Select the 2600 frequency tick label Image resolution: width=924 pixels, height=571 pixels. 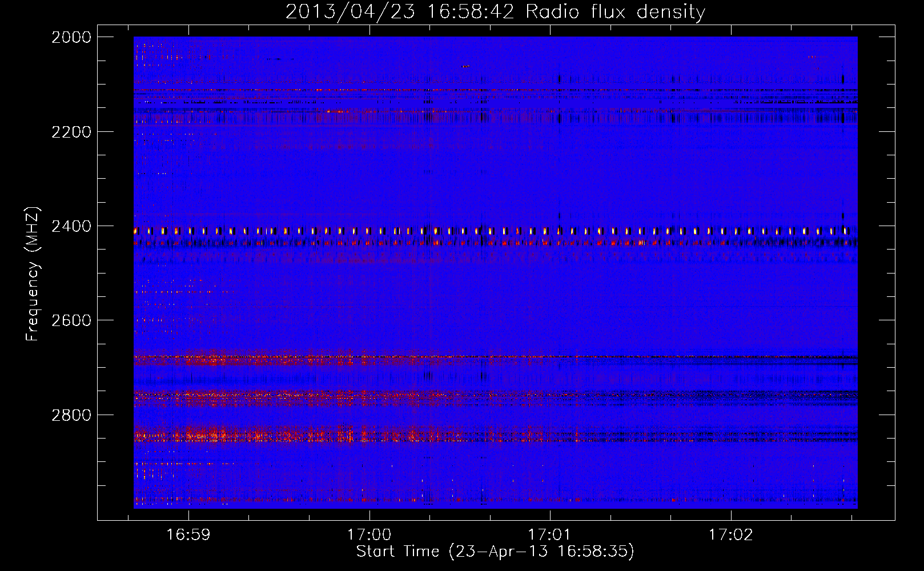coord(71,320)
